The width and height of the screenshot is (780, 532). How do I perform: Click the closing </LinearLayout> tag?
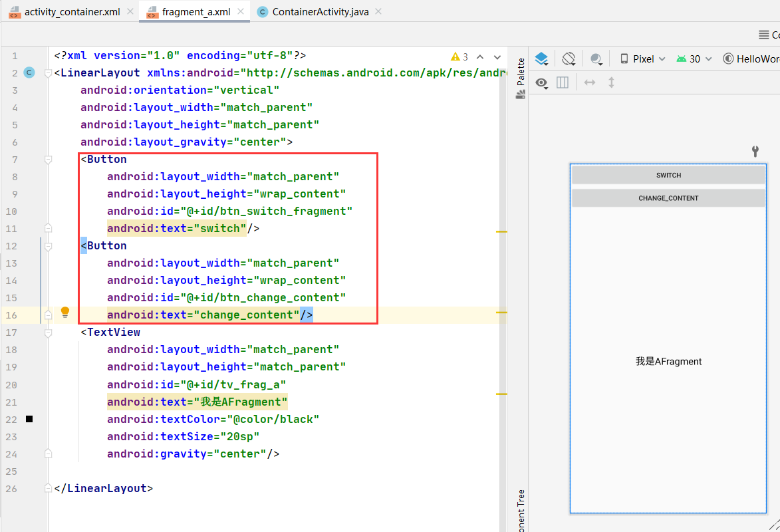click(x=104, y=488)
